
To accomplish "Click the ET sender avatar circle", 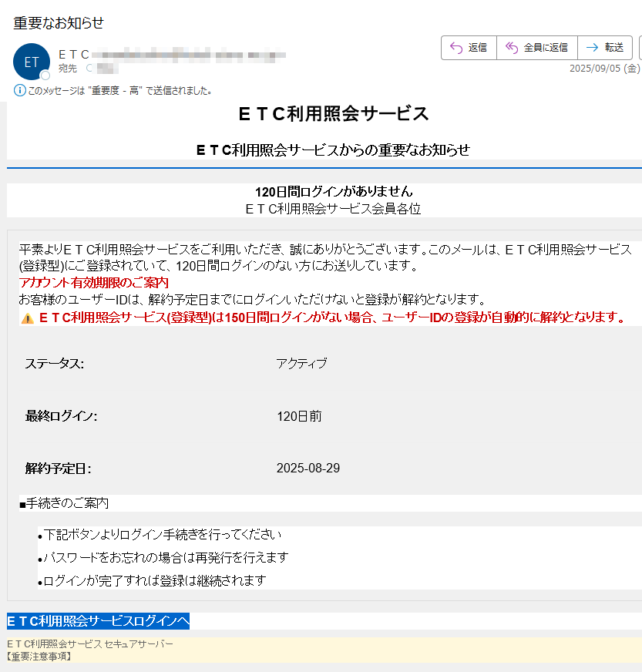I will pos(32,62).
